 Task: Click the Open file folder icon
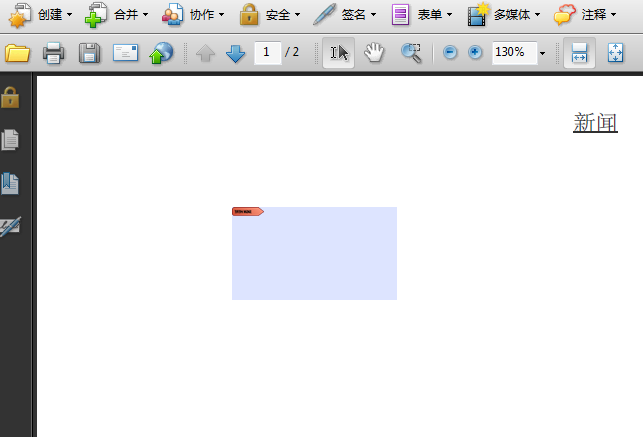(x=17, y=53)
